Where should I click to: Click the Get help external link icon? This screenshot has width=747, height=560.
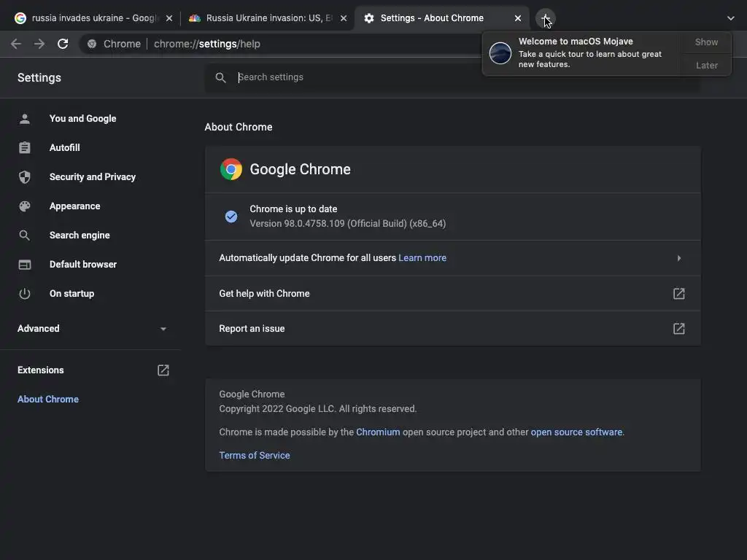pyautogui.click(x=678, y=294)
